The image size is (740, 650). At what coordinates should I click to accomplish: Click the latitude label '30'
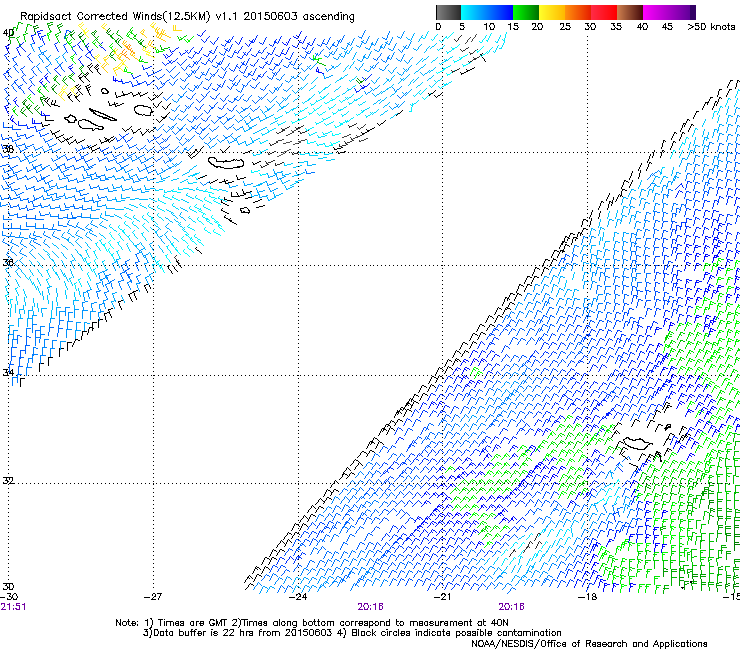8,586
